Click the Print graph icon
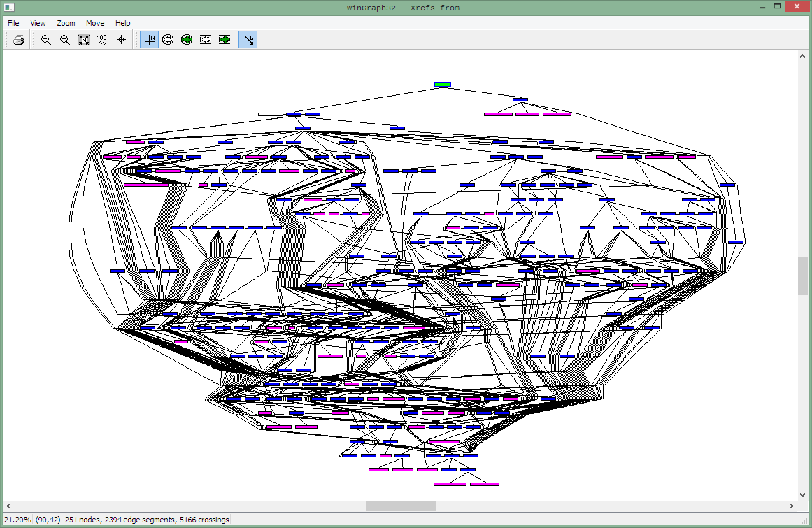The width and height of the screenshot is (812, 528). pos(19,40)
